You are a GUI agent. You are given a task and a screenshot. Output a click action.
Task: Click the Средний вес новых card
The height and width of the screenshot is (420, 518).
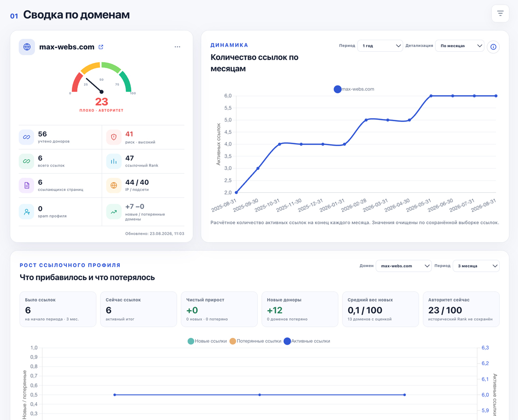(x=380, y=309)
